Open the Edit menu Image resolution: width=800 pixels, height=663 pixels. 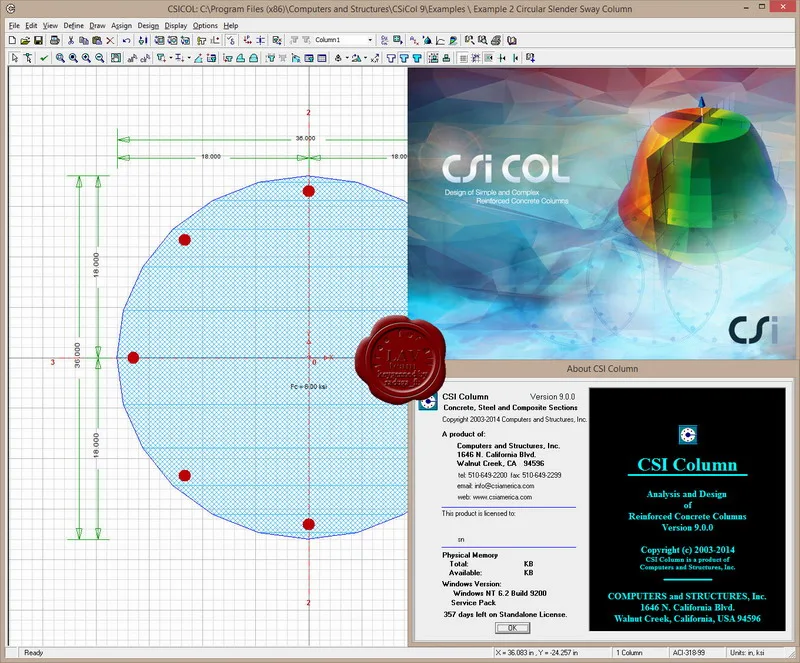pos(31,26)
